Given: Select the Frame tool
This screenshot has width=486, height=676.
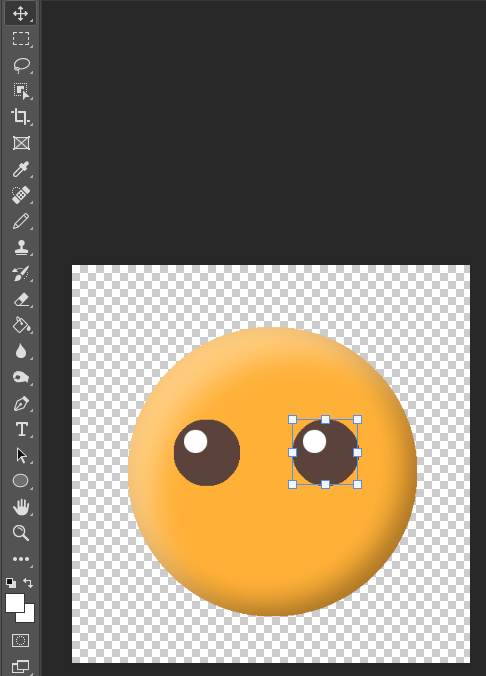Looking at the screenshot, I should pos(20,143).
